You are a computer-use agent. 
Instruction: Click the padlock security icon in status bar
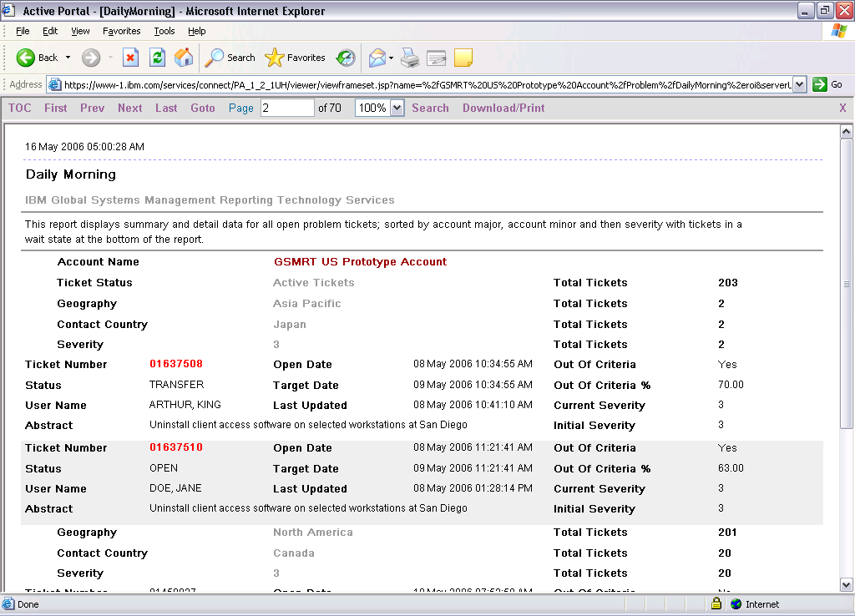tap(716, 603)
